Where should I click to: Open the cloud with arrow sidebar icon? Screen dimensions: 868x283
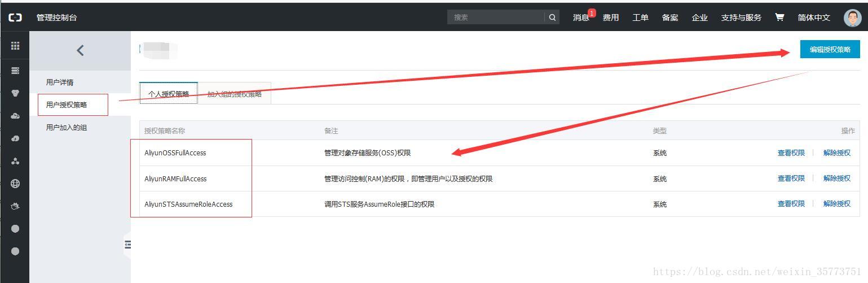point(15,138)
